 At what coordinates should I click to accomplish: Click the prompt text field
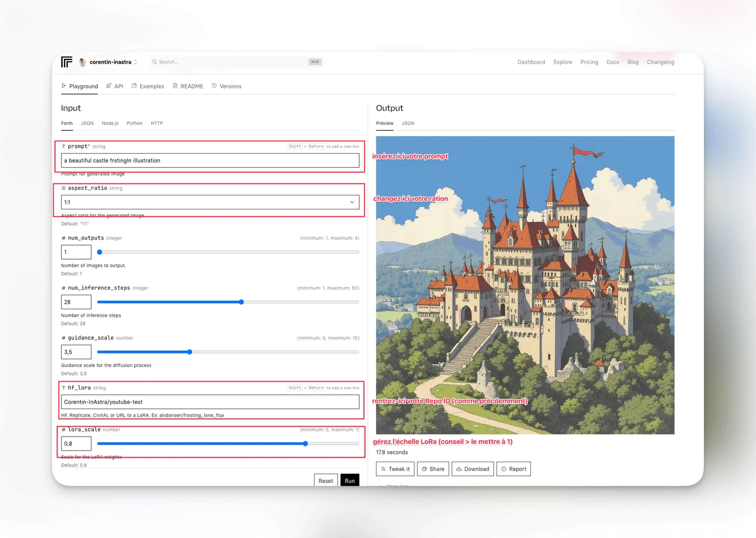(x=210, y=160)
